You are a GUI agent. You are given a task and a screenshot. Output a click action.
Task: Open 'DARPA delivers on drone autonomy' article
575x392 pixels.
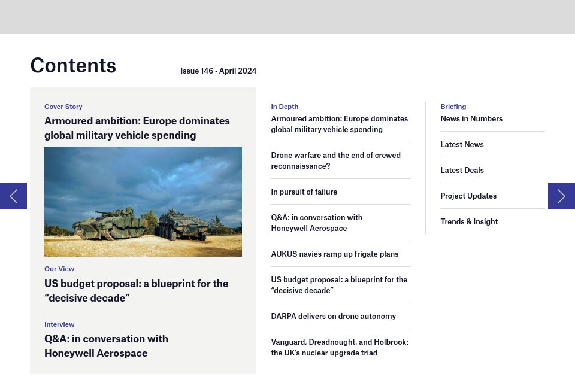(x=333, y=317)
